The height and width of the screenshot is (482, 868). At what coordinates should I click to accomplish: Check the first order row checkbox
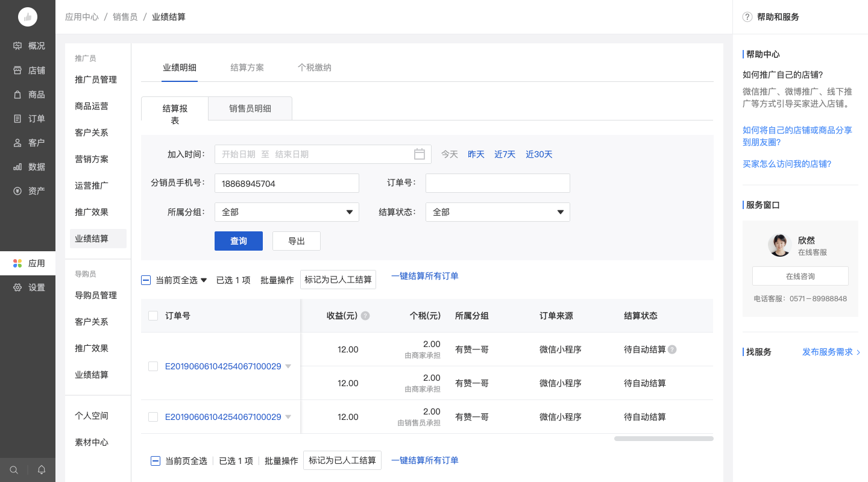click(153, 366)
